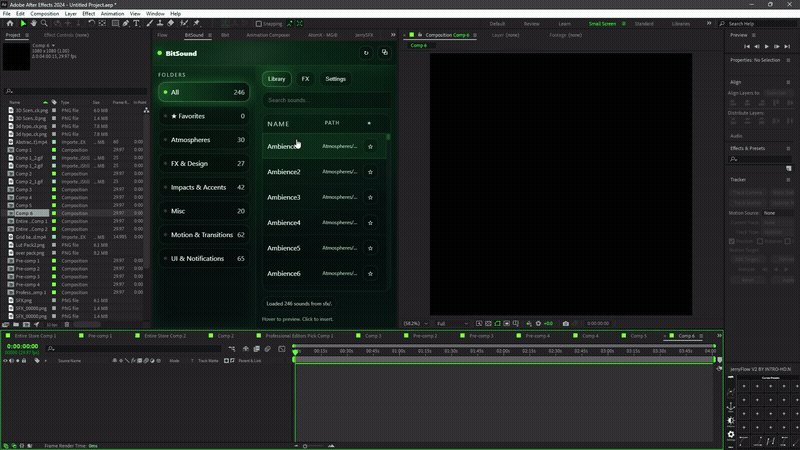Switch to the Small Screen workspace
The height and width of the screenshot is (450, 800).
pos(602,24)
